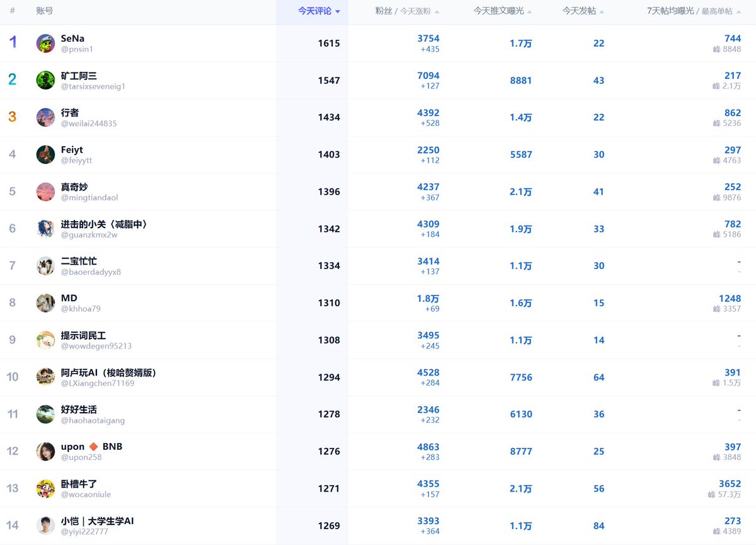
Task: Open @LXiangchen71169 handle link
Action: coord(98,383)
